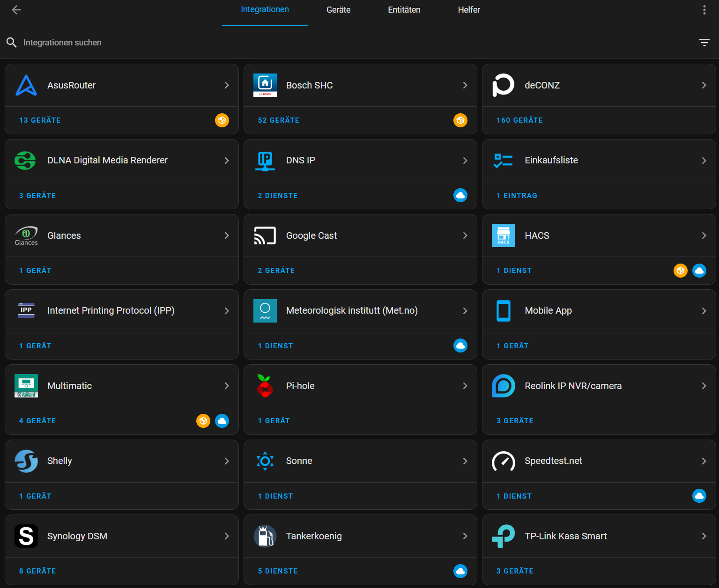Open the Glances integration title

[64, 235]
